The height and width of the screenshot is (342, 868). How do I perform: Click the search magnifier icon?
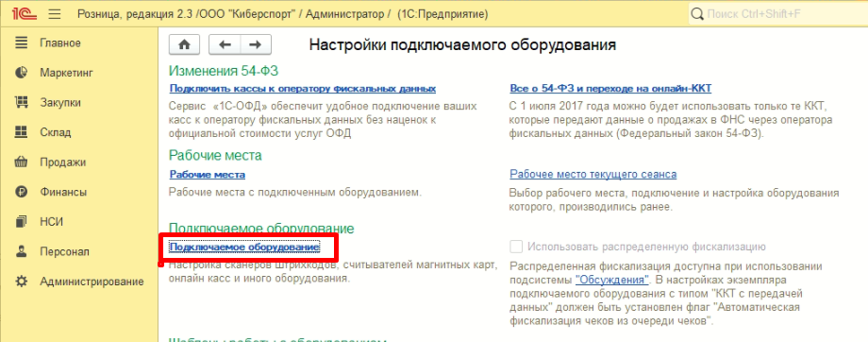[698, 14]
